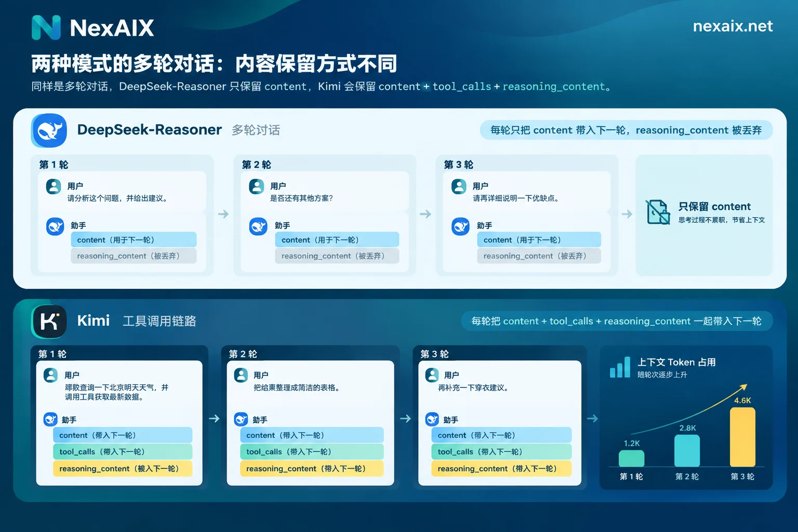
Task: Select the blue content bar in Kimi 第 2 轮
Action: pos(312,435)
